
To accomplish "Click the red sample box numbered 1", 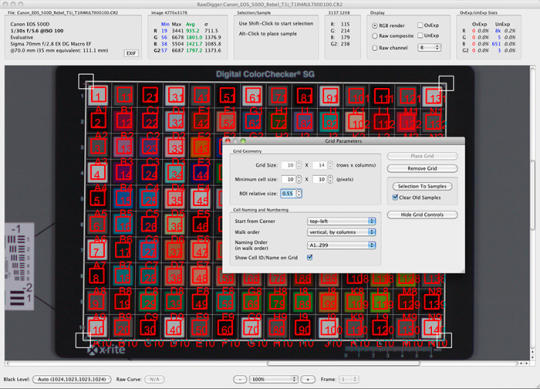I will (x=98, y=95).
